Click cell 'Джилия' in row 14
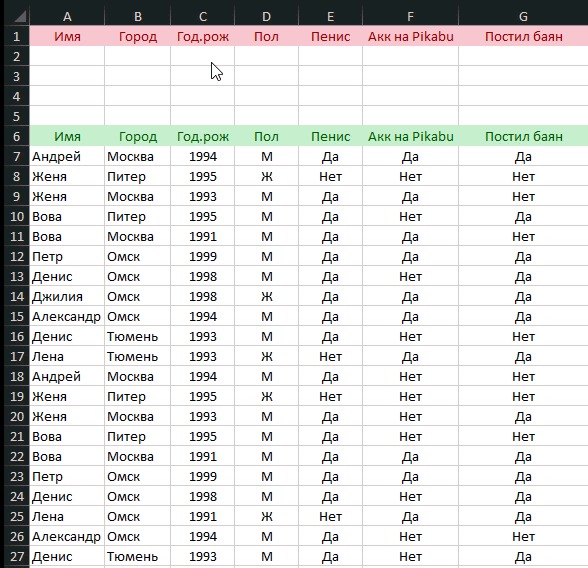588x568 pixels. (67, 296)
